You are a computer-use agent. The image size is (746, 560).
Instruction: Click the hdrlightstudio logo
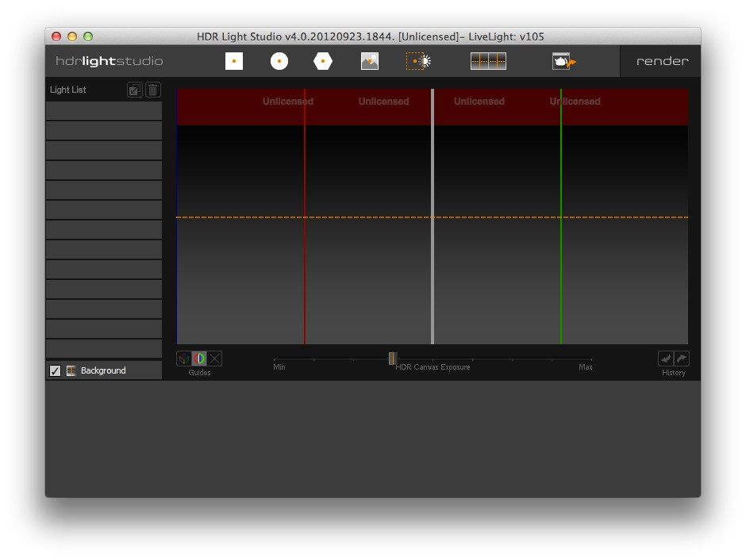pos(110,61)
